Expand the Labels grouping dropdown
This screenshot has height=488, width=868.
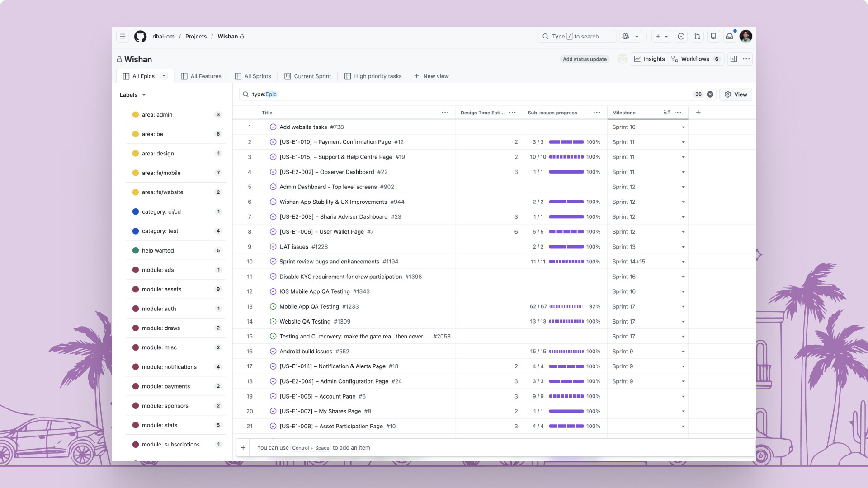click(144, 95)
